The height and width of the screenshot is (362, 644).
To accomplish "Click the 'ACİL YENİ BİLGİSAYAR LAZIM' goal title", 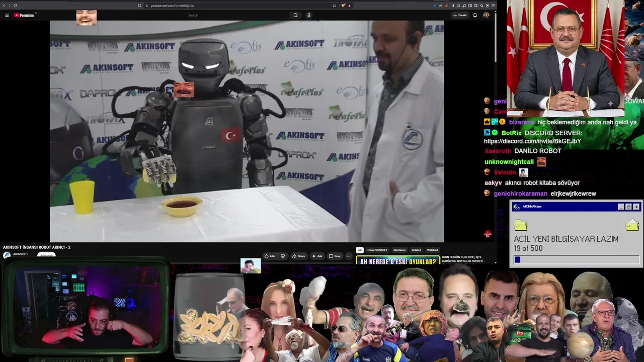I will (566, 239).
